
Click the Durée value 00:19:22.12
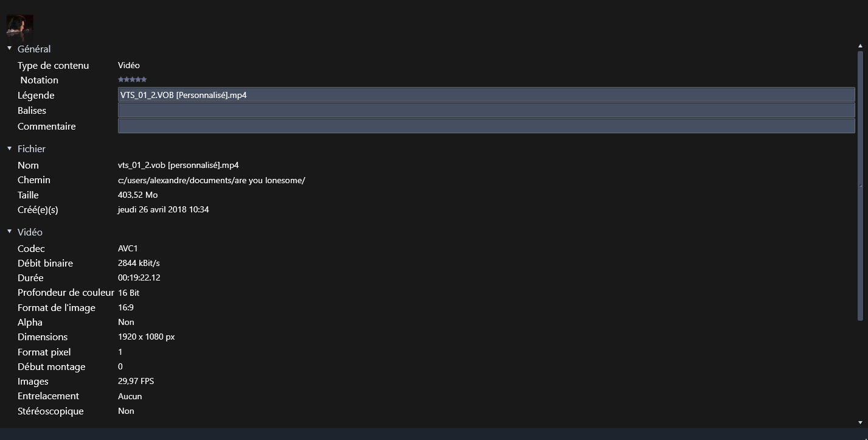(x=139, y=278)
